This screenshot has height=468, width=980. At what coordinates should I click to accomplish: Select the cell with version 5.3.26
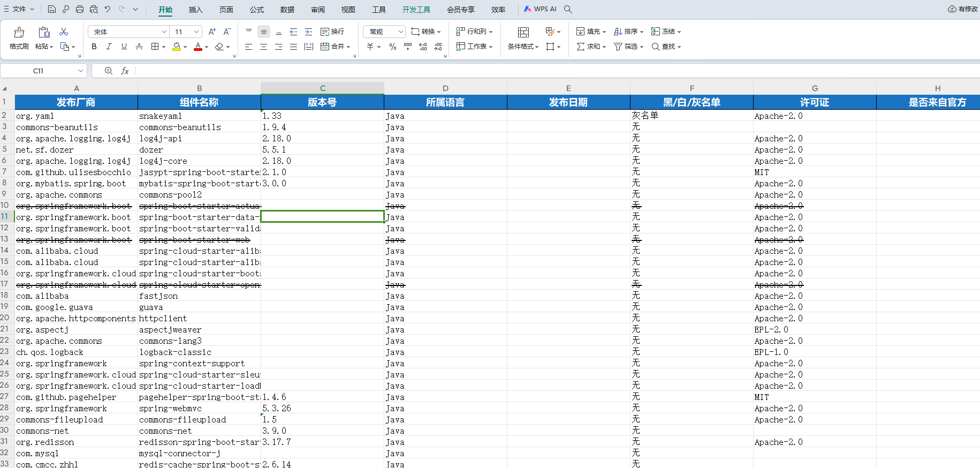(x=322, y=409)
